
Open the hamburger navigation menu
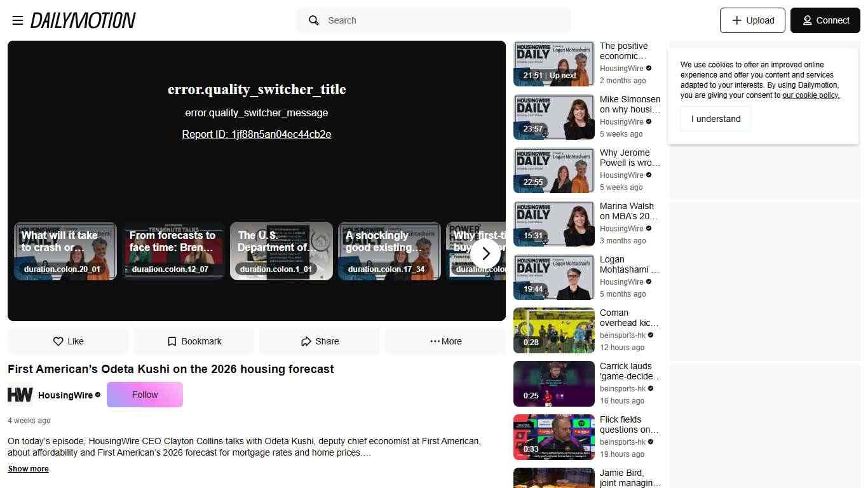point(18,20)
